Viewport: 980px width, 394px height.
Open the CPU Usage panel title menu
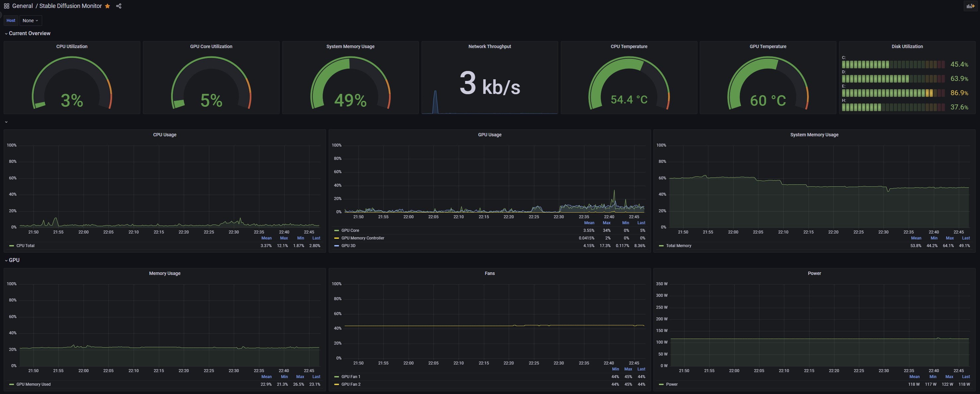(x=164, y=135)
